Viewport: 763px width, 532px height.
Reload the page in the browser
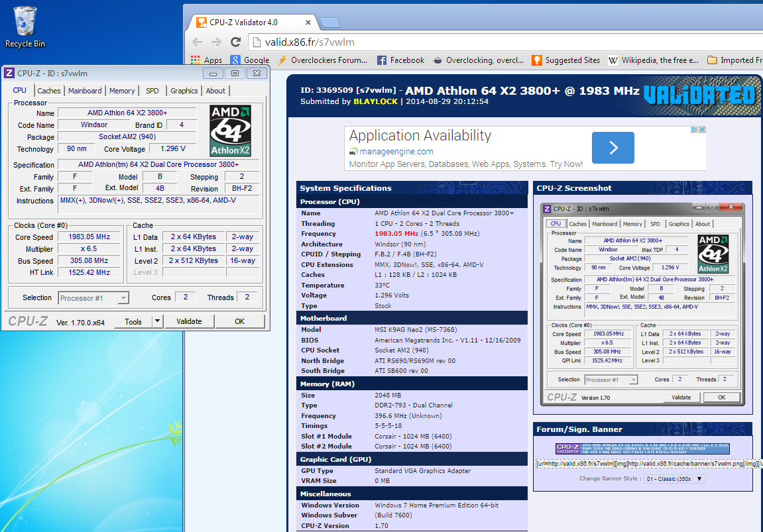[x=235, y=42]
